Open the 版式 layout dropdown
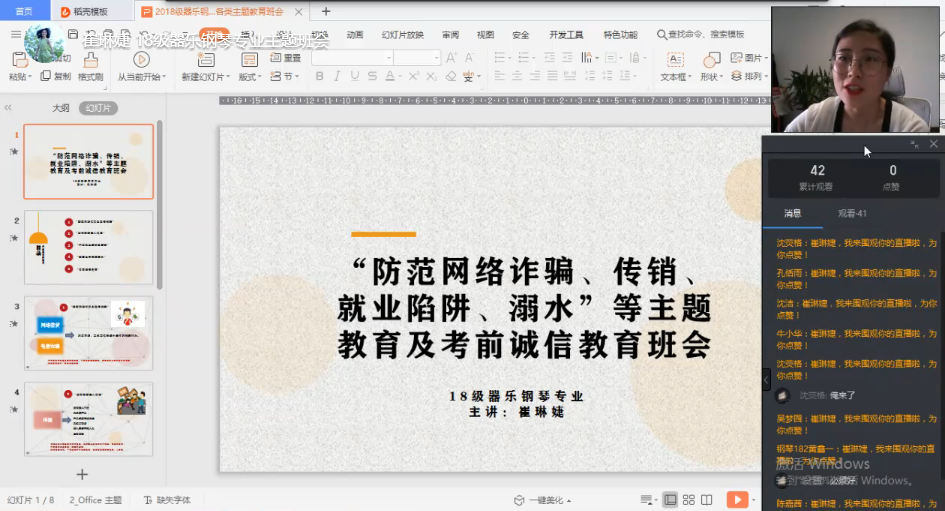The width and height of the screenshot is (945, 511). coord(249,77)
